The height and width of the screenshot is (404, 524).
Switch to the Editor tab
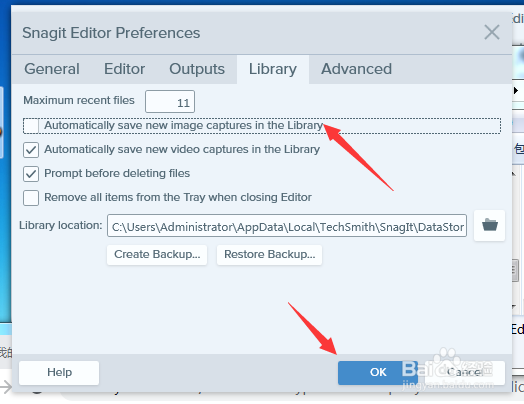click(x=124, y=69)
